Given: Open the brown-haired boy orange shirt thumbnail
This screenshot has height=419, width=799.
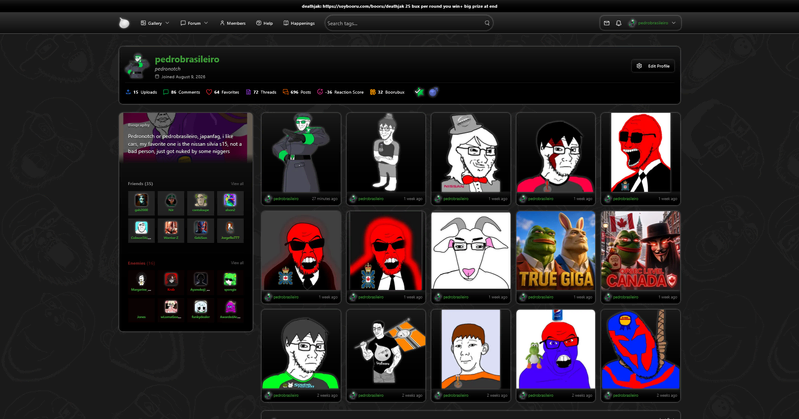Looking at the screenshot, I should coord(471,349).
